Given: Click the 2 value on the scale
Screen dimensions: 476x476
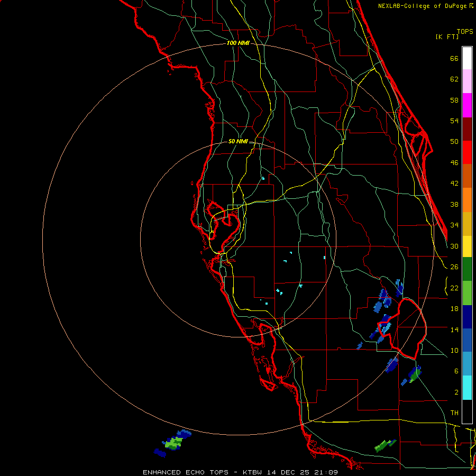Looking at the screenshot, I should coord(456,392).
